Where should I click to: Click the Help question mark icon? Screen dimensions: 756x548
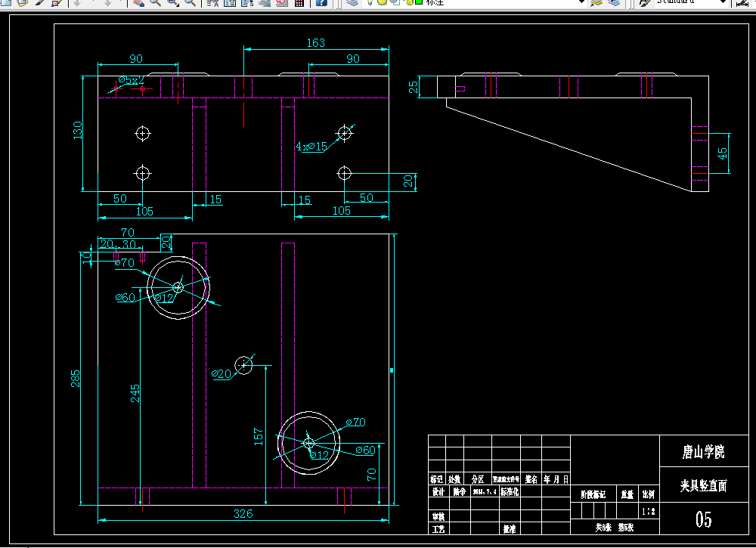coord(321,2)
